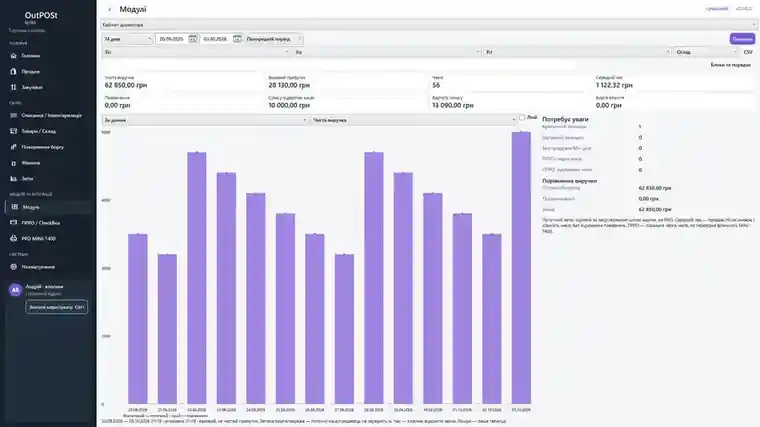Open the За днями grouping dropdown
Image resolution: width=760 pixels, height=427 pixels.
(x=205, y=120)
